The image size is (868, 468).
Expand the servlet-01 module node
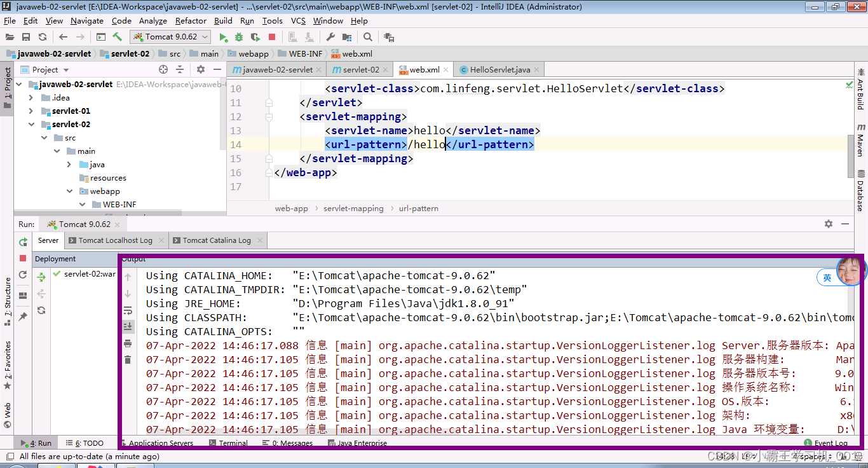click(31, 111)
